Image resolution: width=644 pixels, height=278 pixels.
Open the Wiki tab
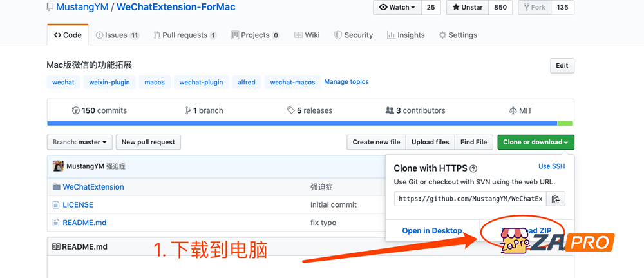click(x=307, y=35)
